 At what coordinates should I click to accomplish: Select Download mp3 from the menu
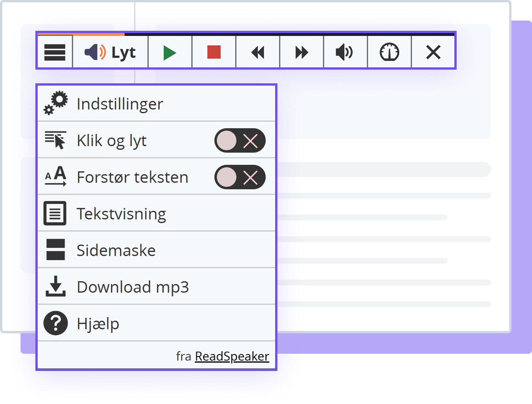tap(133, 287)
